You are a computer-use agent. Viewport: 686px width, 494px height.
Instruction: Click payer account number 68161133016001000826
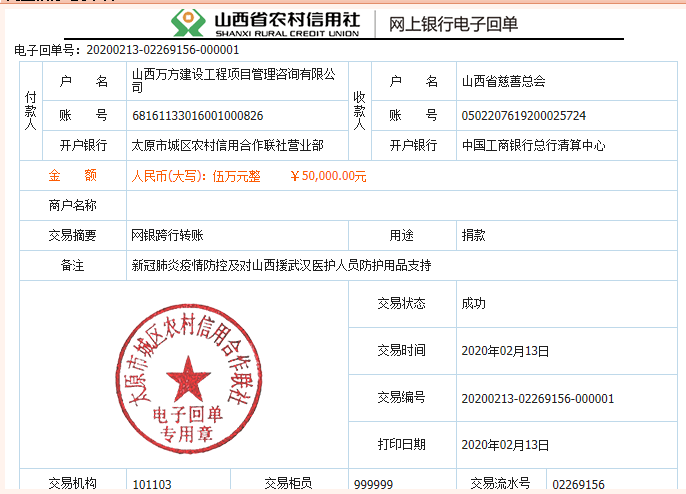coord(198,116)
